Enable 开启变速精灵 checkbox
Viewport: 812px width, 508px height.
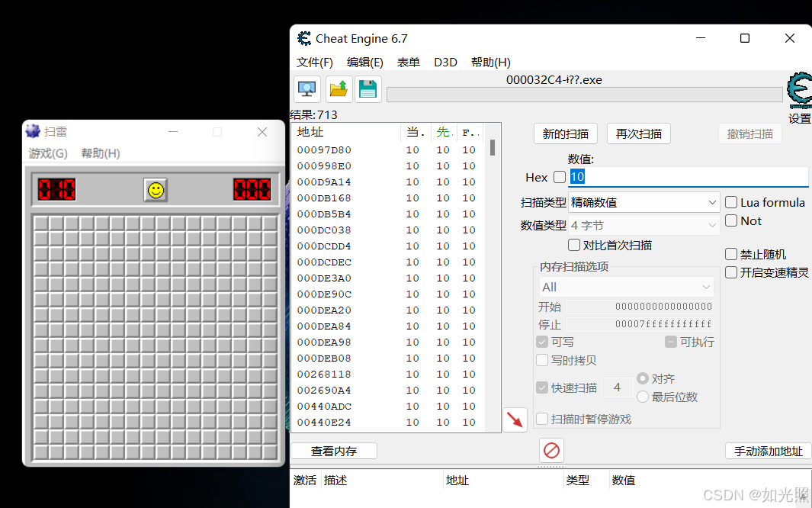click(x=731, y=272)
